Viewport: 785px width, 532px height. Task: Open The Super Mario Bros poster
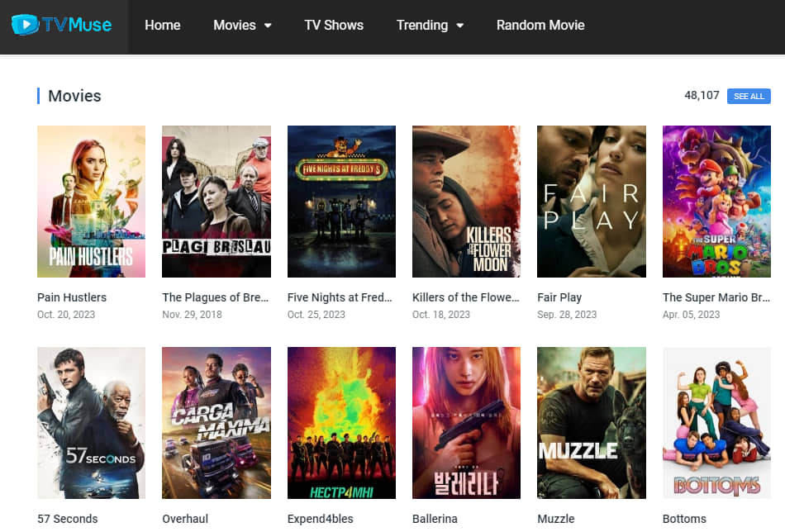pyautogui.click(x=716, y=202)
